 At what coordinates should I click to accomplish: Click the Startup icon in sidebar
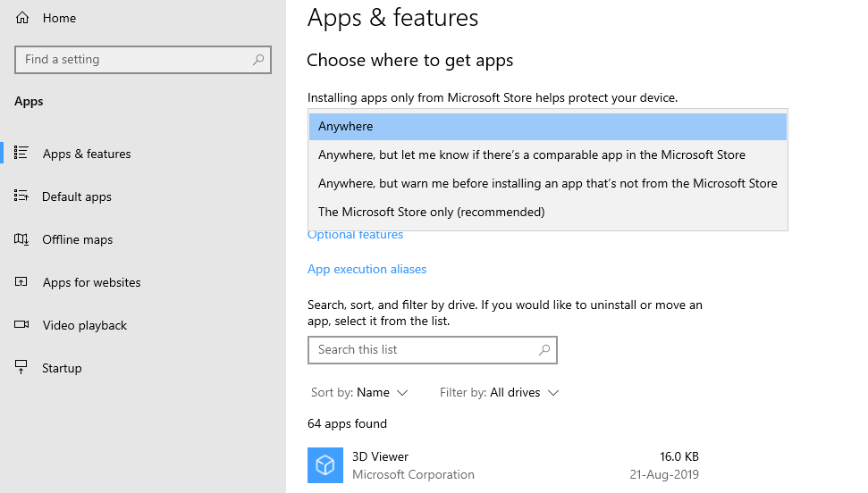click(22, 368)
